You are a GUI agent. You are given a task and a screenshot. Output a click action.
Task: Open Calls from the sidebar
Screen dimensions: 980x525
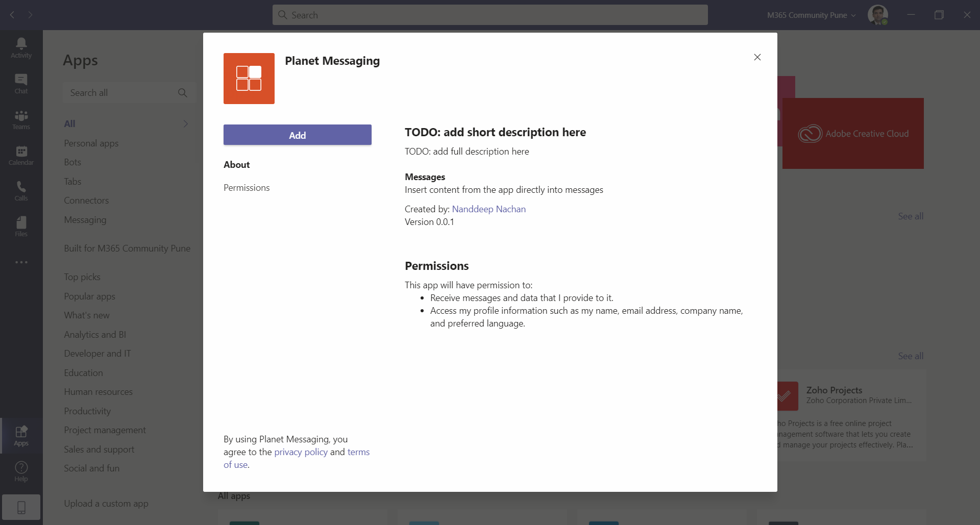tap(21, 191)
